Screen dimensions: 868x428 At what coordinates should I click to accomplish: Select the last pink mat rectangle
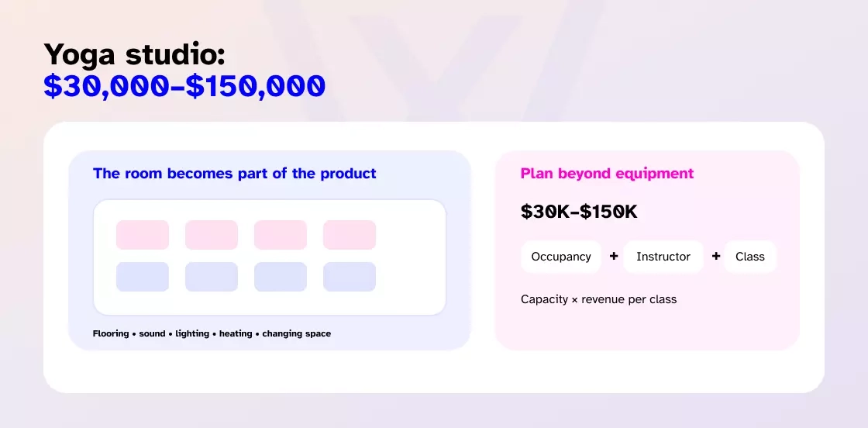[x=350, y=235]
